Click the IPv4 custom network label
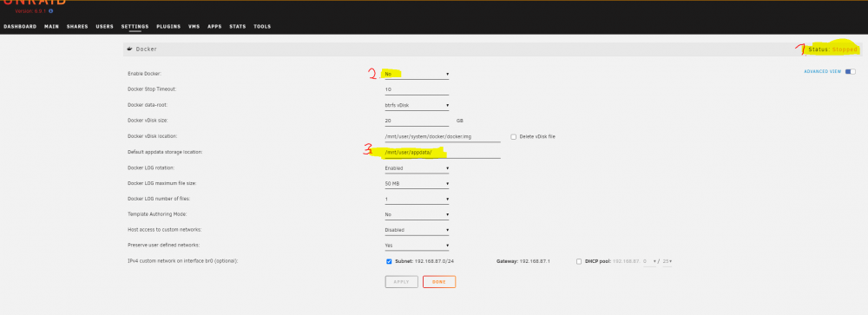 [182, 260]
